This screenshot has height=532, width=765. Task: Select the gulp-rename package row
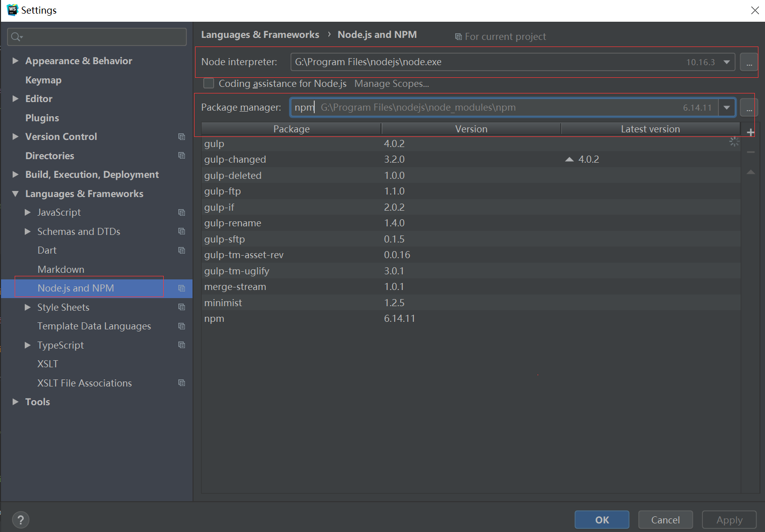(x=471, y=223)
